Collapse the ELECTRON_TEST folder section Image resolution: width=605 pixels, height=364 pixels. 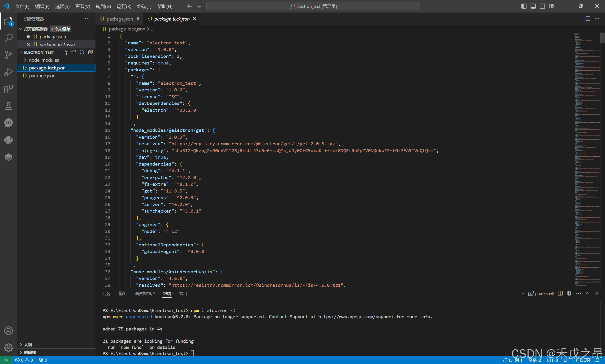[21, 52]
